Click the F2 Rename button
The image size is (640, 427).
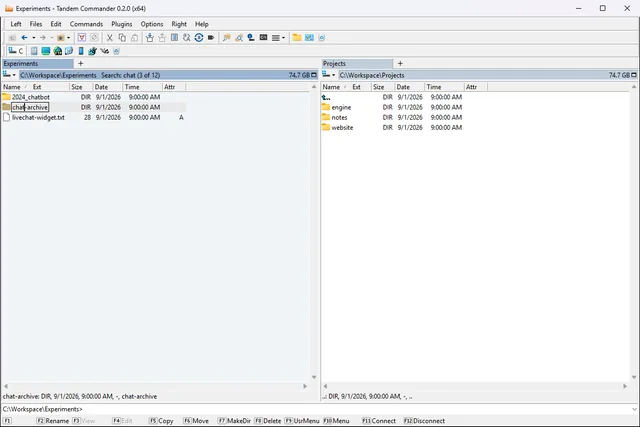(53, 421)
